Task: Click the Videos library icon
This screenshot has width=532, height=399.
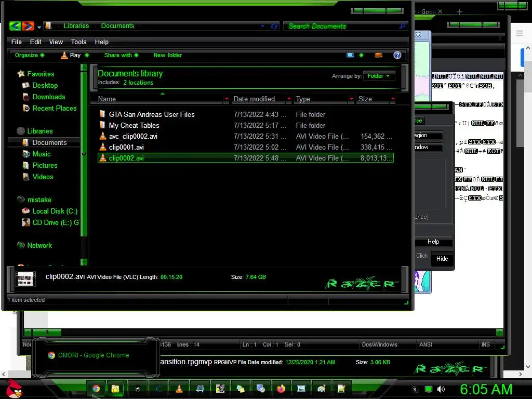Action: coord(26,177)
